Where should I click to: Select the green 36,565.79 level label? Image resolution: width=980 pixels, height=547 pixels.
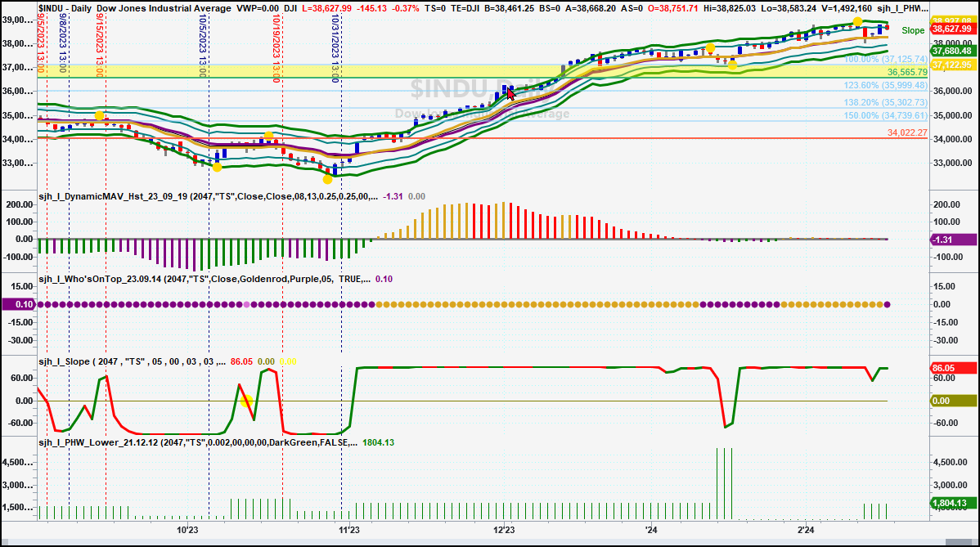pos(907,73)
